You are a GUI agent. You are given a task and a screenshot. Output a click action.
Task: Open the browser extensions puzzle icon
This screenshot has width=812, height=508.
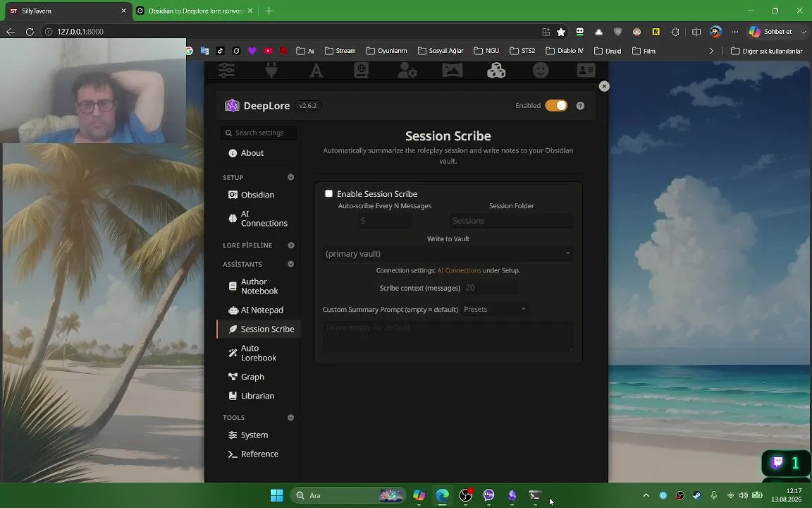coord(675,32)
